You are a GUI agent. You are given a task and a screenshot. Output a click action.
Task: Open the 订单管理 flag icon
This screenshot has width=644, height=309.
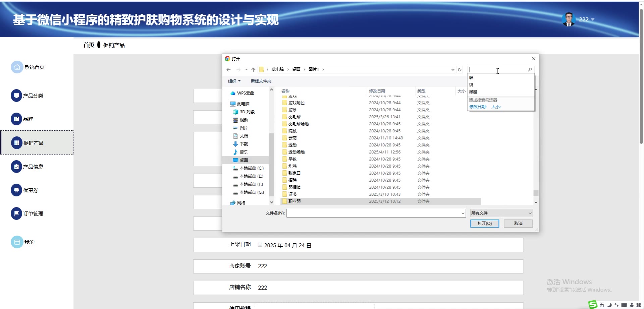[x=16, y=213]
